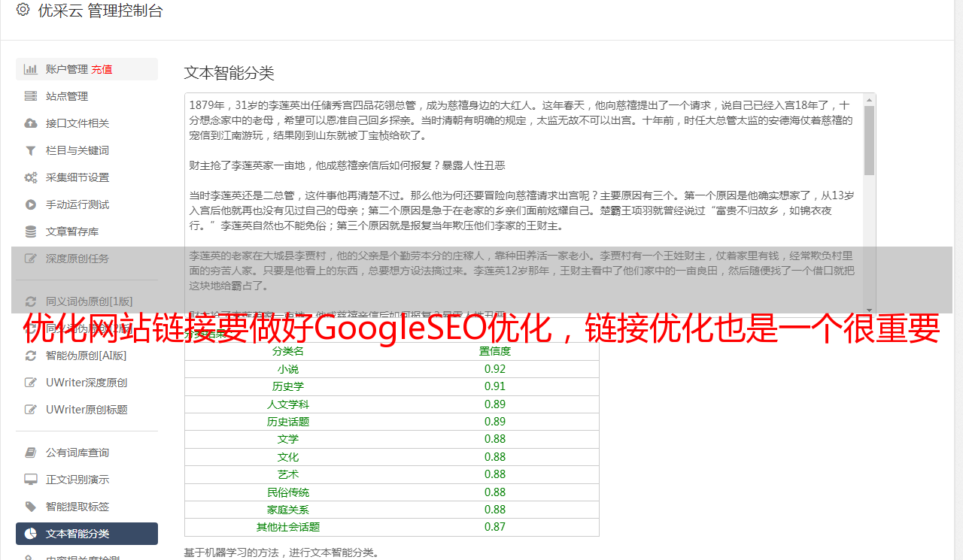Click the 置信度 column header
Viewport: 963px width, 560px height.
point(495,351)
